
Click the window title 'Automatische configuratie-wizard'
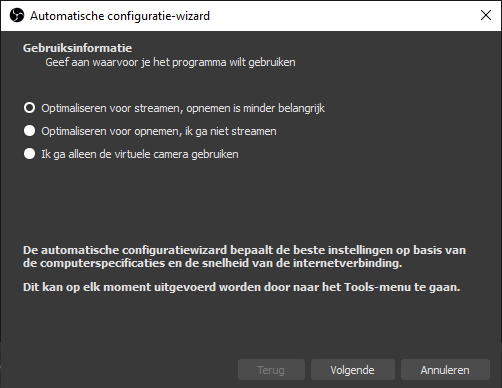pos(120,16)
